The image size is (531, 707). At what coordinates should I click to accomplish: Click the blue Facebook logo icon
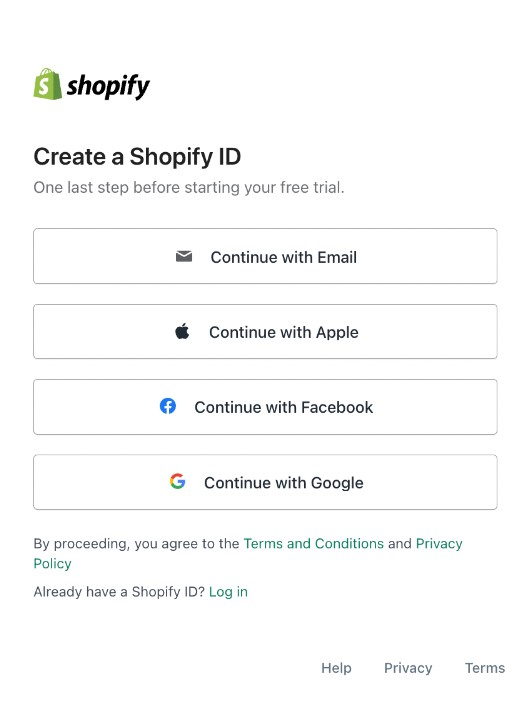[x=168, y=406]
